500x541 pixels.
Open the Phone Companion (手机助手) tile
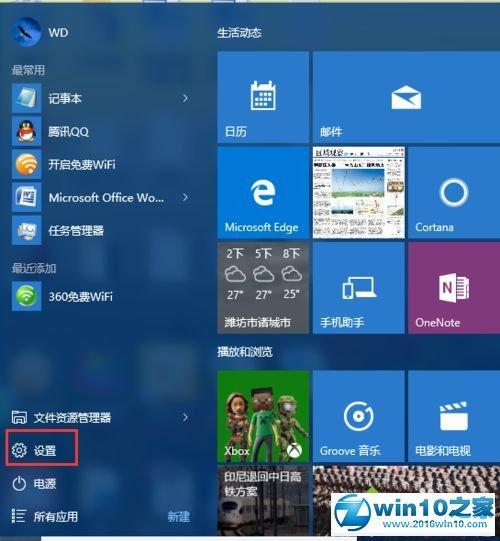point(359,288)
